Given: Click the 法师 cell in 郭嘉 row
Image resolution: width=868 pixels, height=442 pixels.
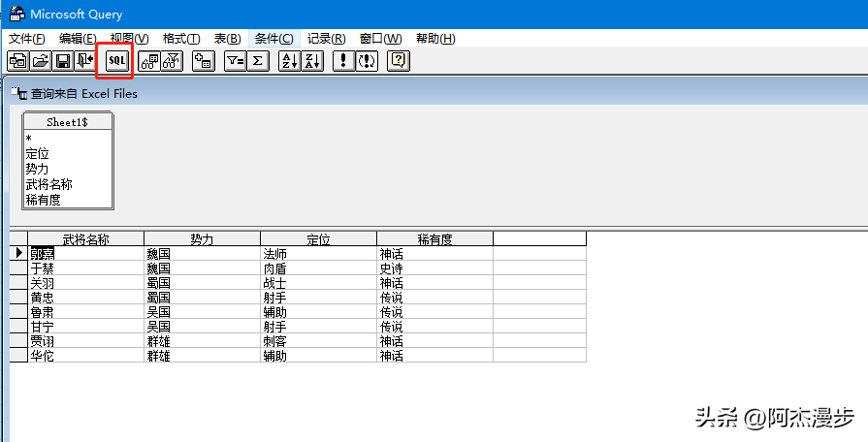Looking at the screenshot, I should pyautogui.click(x=318, y=253).
